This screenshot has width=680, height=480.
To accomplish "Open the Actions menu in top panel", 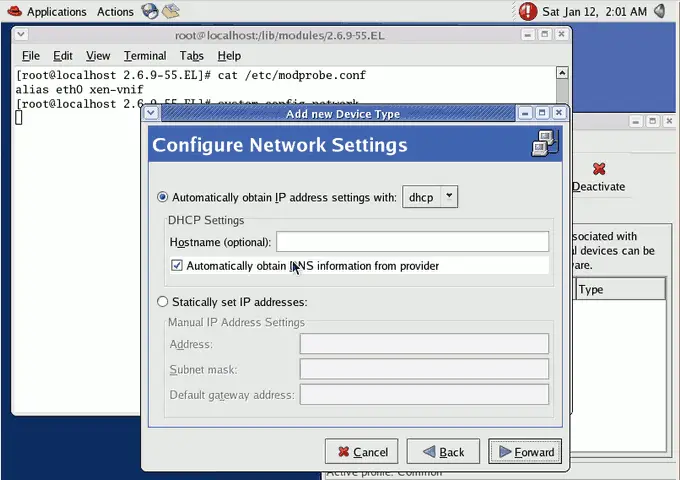I will 115,12.
